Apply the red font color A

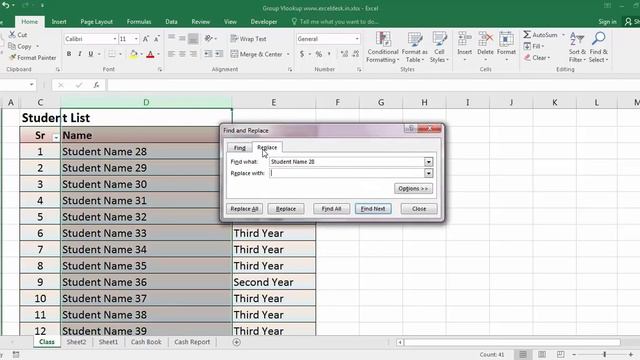150,54
